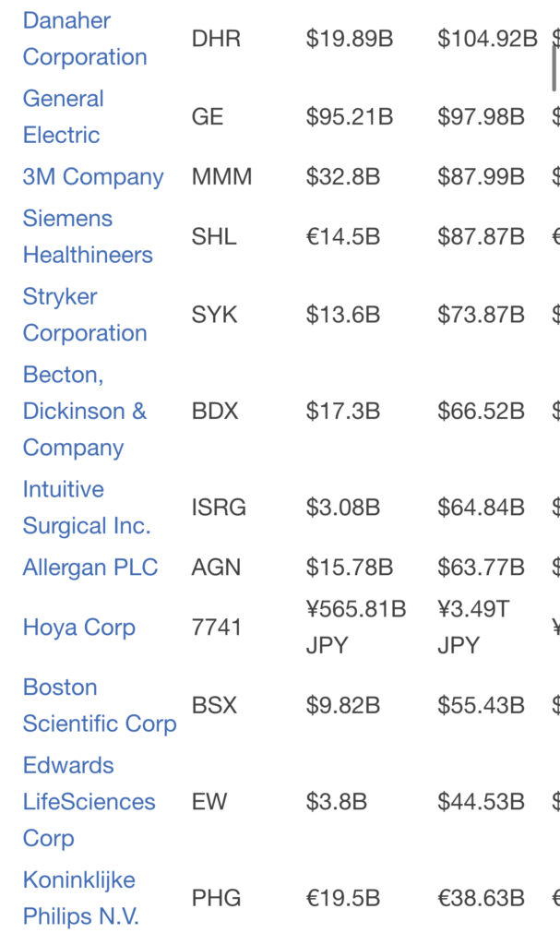Select the 7741 ticker cell
This screenshot has width=560, height=945.
[x=217, y=628]
